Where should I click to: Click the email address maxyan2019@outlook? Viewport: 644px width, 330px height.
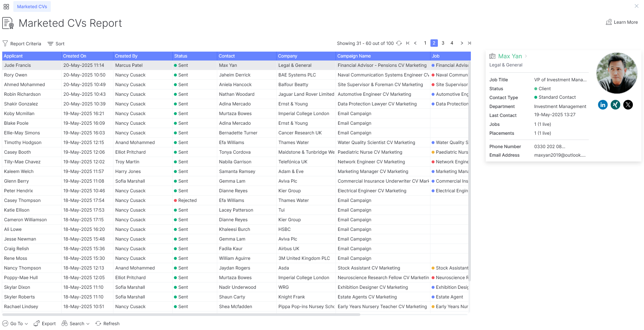coord(560,155)
